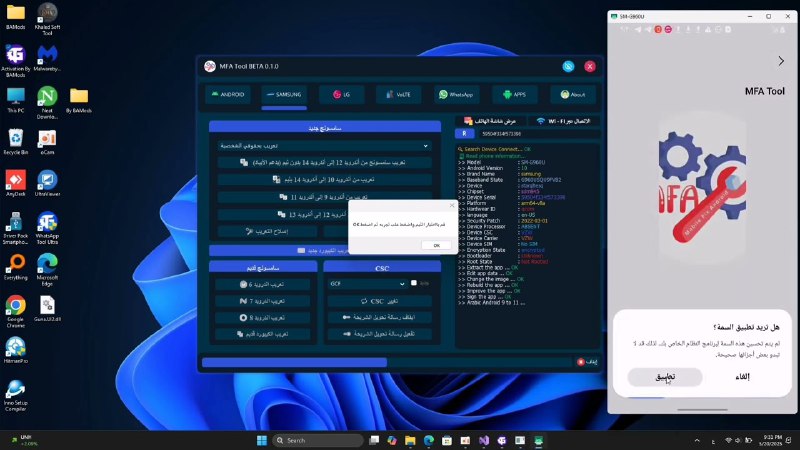Screen dimensions: 800x450
Task: Tap the apply button in theme dialog
Action: click(x=665, y=377)
